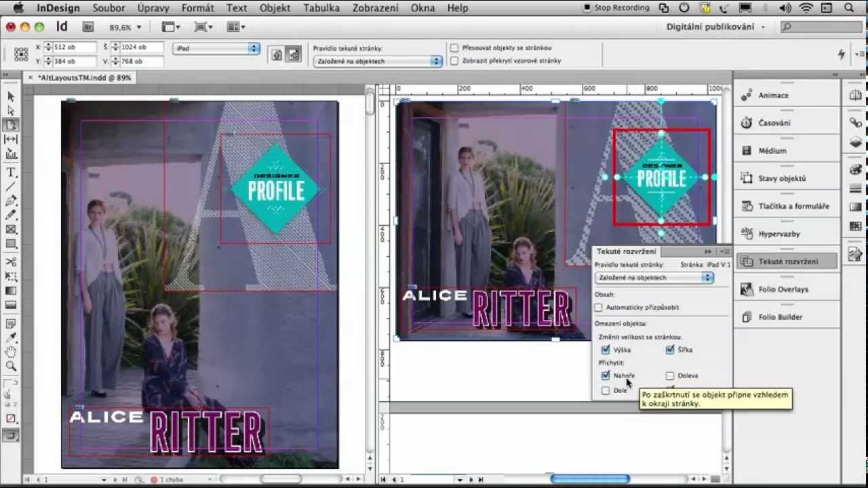Click the Apply None color swatch

click(11, 418)
